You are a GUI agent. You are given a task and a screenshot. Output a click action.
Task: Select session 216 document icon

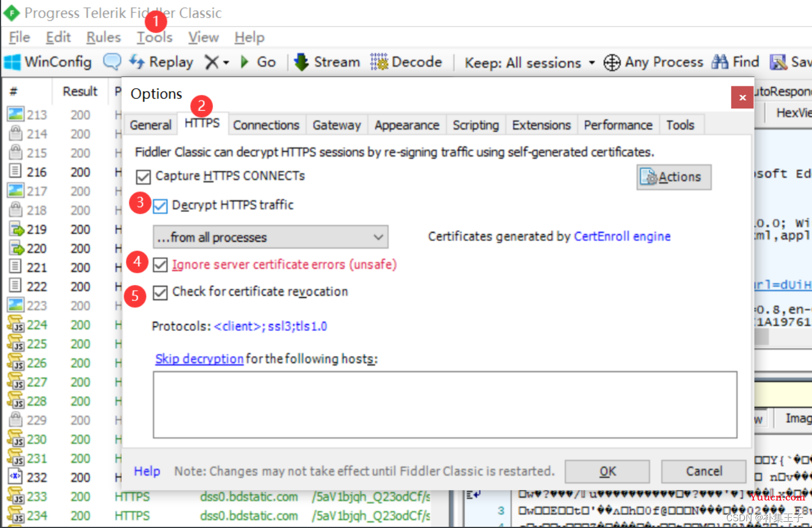pyautogui.click(x=16, y=171)
